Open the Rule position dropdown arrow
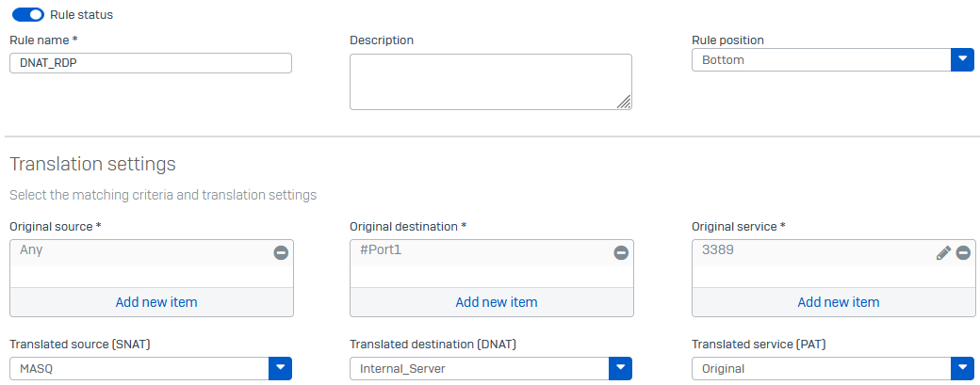980x385 pixels. point(962,60)
